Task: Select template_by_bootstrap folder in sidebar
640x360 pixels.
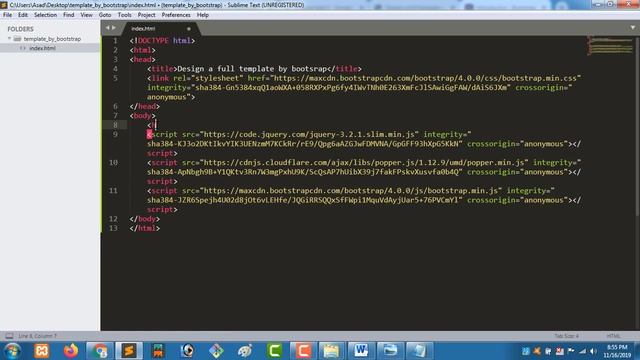Action: click(52, 39)
